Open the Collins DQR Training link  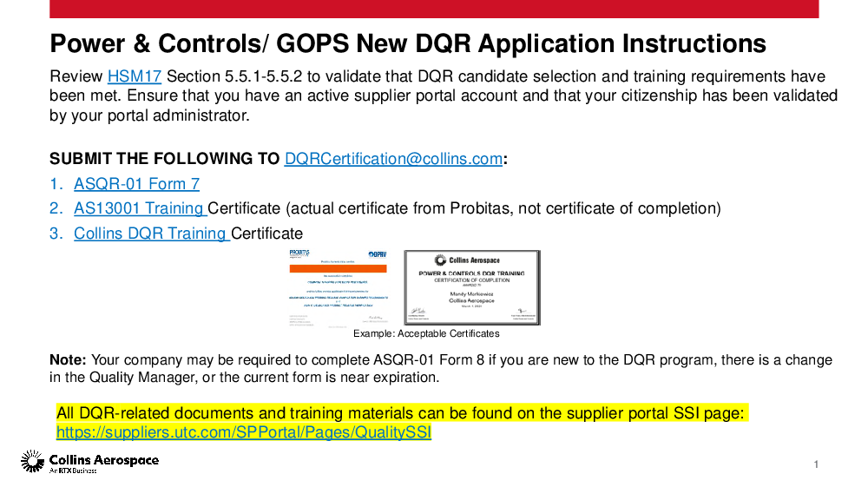[152, 234]
